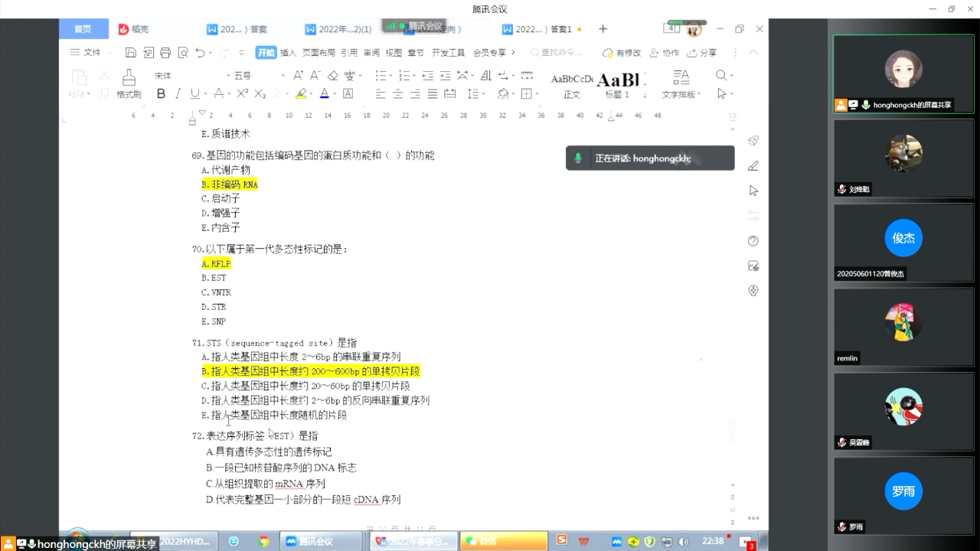This screenshot has height=551, width=980.
Task: Click the 分享 share button
Action: point(702,53)
